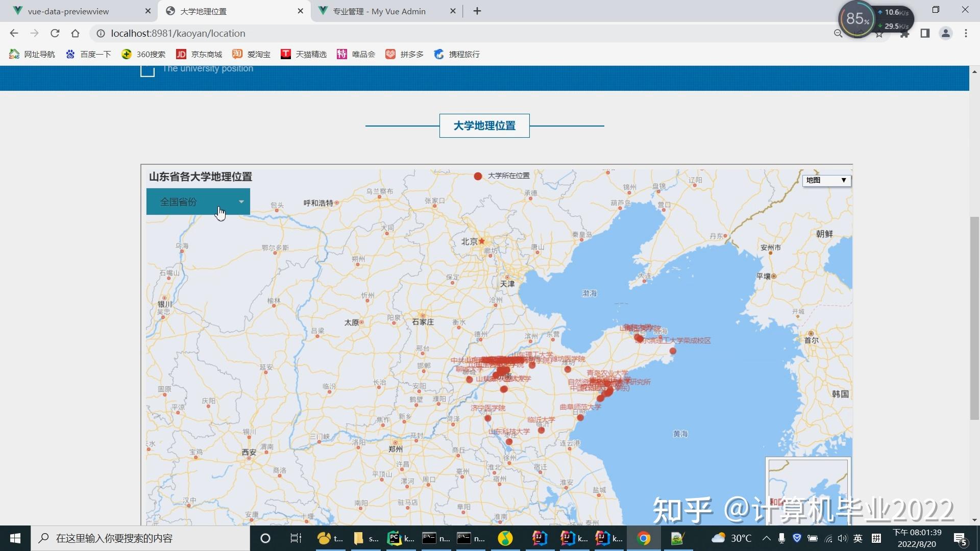Open the Chrome profile avatar menu

click(945, 33)
